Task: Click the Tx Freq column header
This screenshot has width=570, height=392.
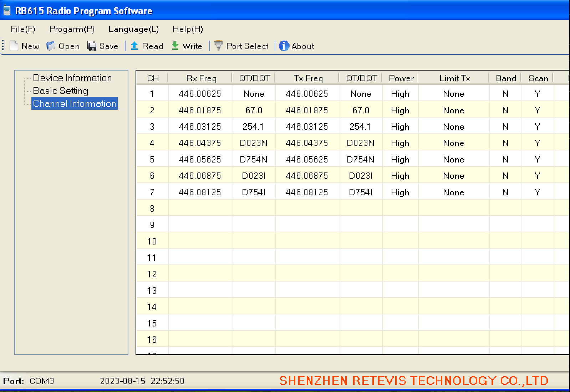Action: tap(308, 78)
